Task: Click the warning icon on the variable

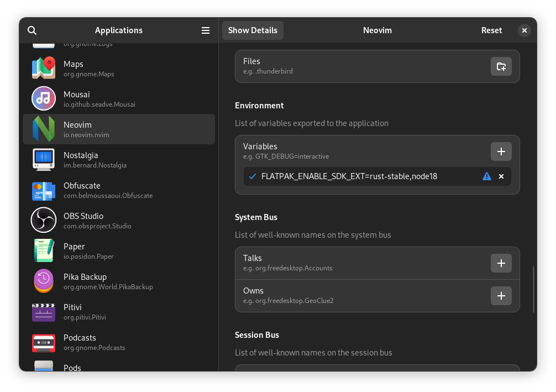Action: (x=486, y=176)
